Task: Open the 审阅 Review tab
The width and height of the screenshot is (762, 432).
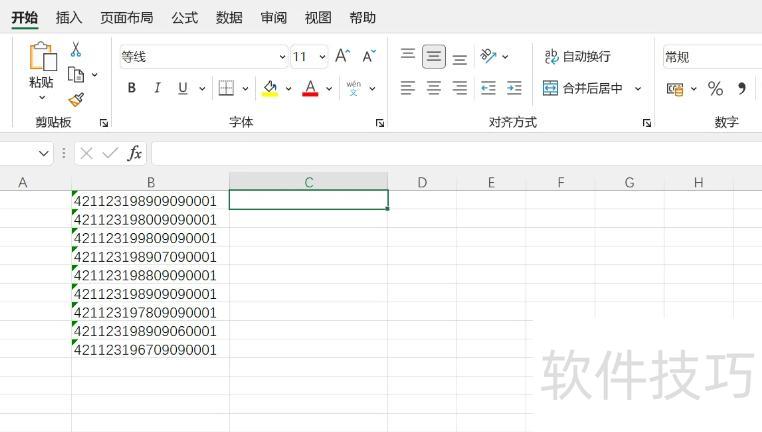Action: 274,18
